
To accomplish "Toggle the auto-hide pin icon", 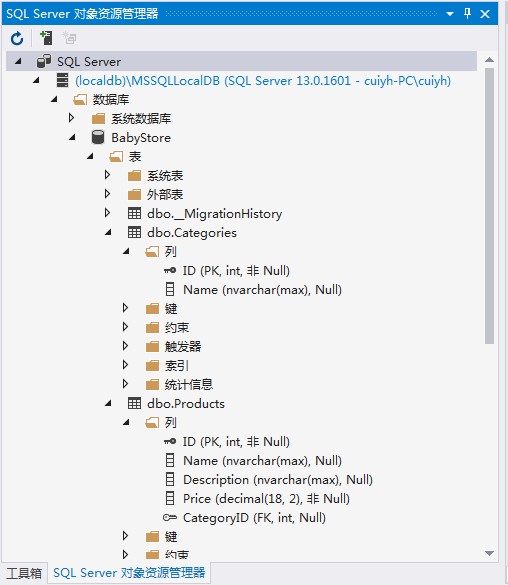I will [467, 14].
